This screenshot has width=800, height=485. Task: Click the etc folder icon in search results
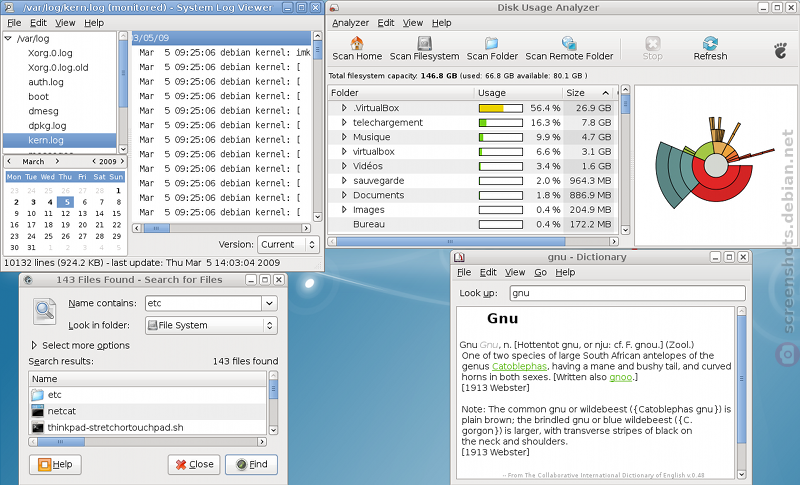tap(38, 395)
